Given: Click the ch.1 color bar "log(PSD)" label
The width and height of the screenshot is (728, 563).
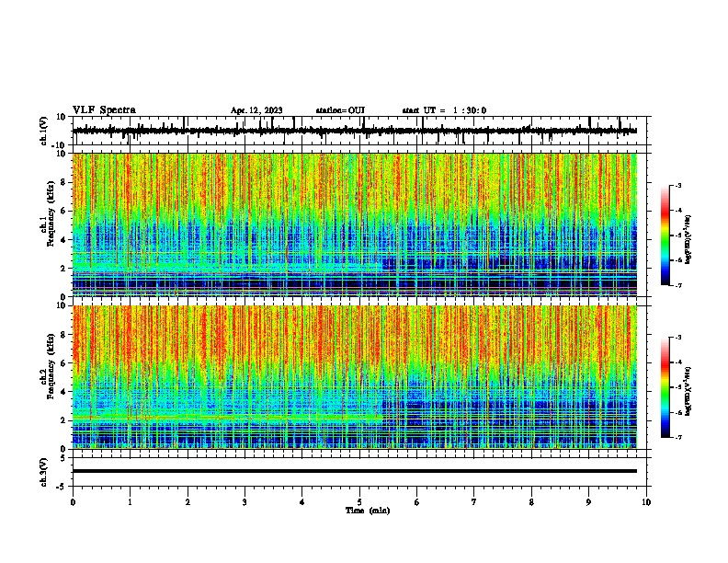Looking at the screenshot, I should (x=688, y=240).
